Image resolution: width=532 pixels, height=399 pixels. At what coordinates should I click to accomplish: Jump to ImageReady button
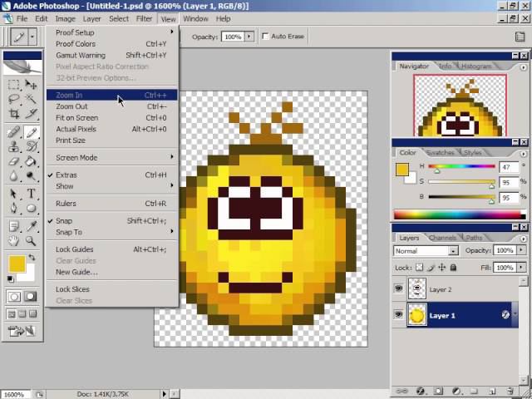[22, 331]
